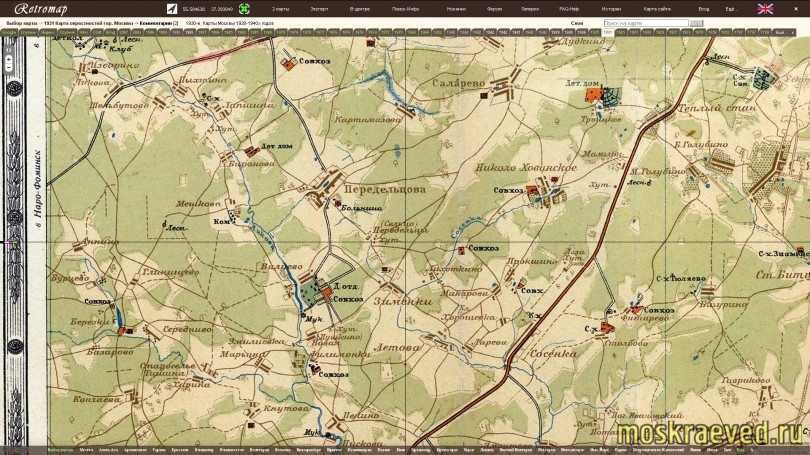Click the Передельцова label on the map
The width and height of the screenshot is (810, 455).
(x=385, y=190)
